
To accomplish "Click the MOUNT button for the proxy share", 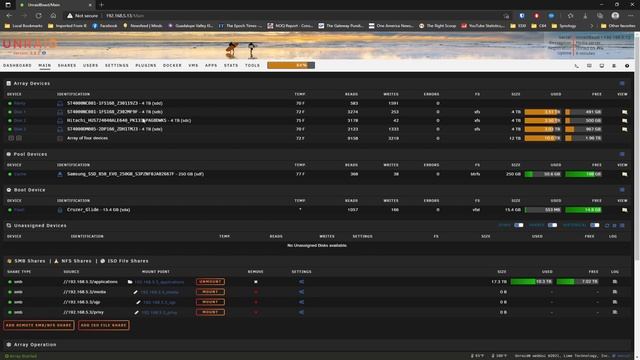I will (x=210, y=312).
